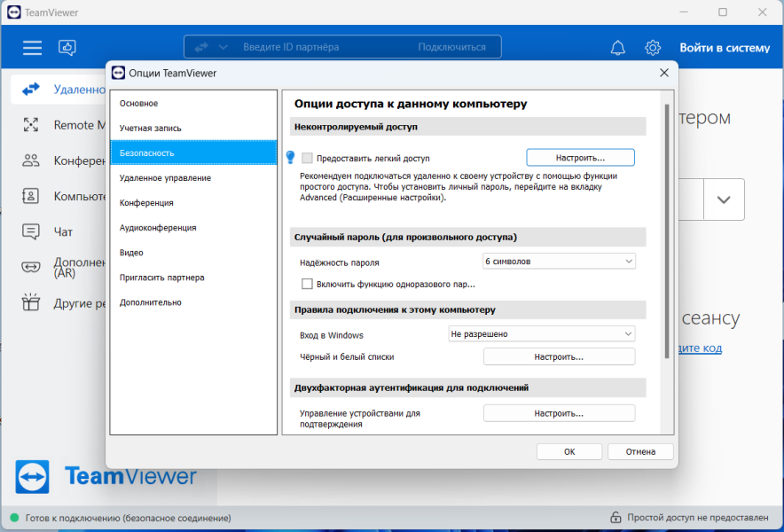
Task: Open the 'Вход в Windows' dropdown
Action: pyautogui.click(x=542, y=334)
